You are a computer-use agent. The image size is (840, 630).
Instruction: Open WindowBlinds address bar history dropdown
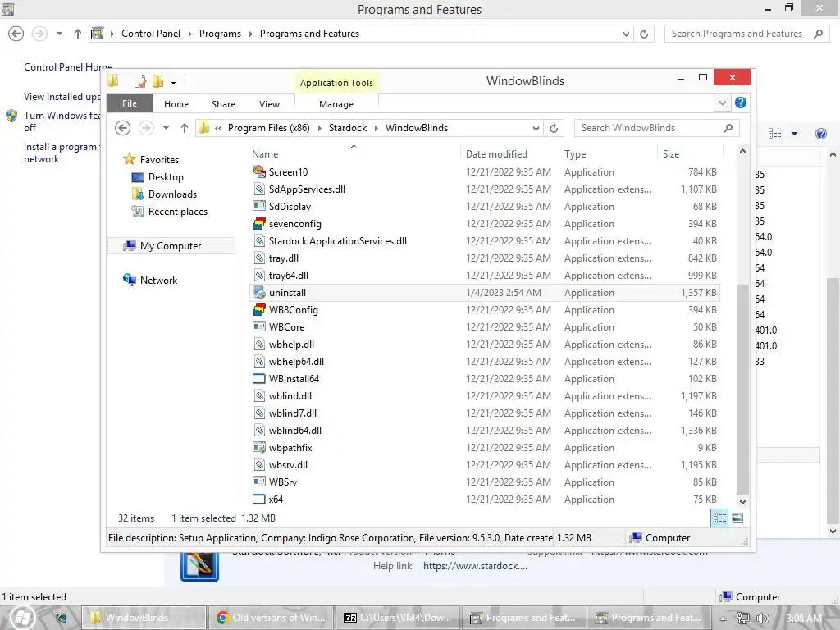[536, 128]
